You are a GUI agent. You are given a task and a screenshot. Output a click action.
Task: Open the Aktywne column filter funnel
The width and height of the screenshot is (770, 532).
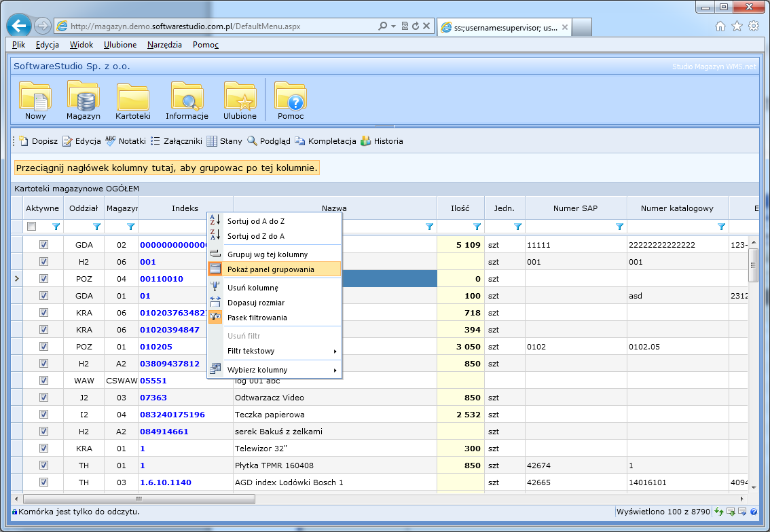click(x=56, y=226)
